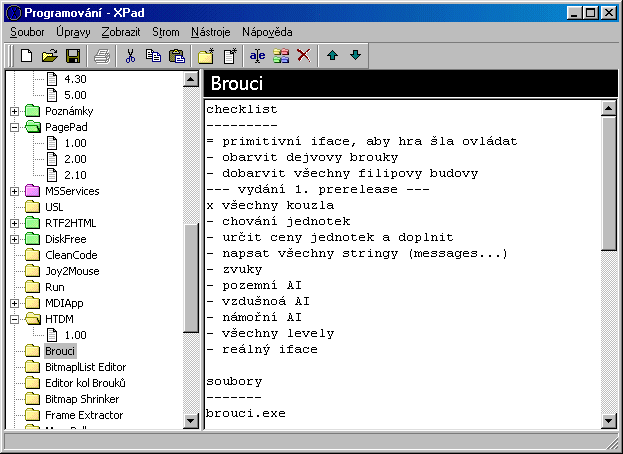Open a file using the folder icon
The width and height of the screenshot is (623, 454).
coord(50,56)
